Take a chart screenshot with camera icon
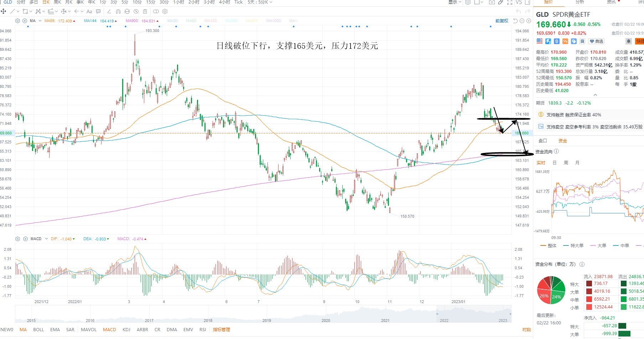Image resolution: width=644 pixels, height=339 pixels. tap(492, 2)
